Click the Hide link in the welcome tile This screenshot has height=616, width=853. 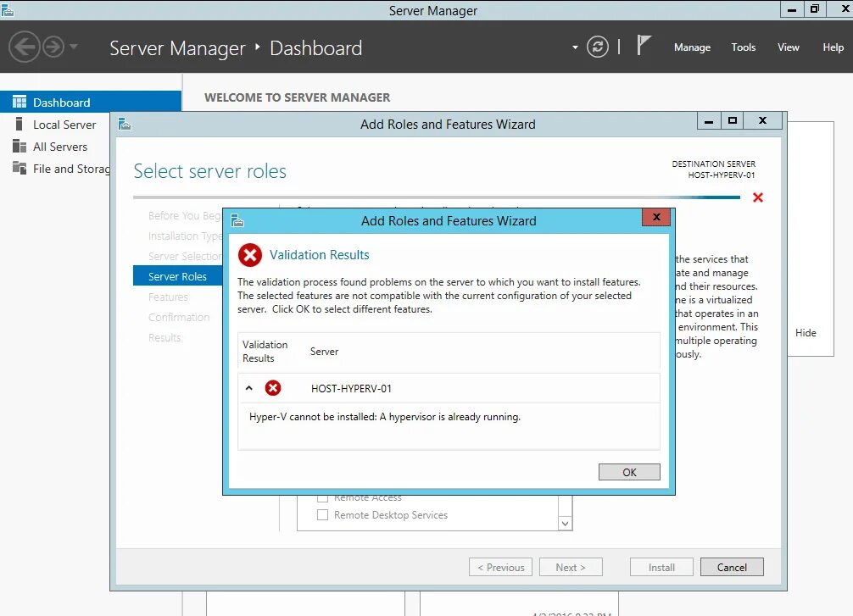click(x=806, y=333)
